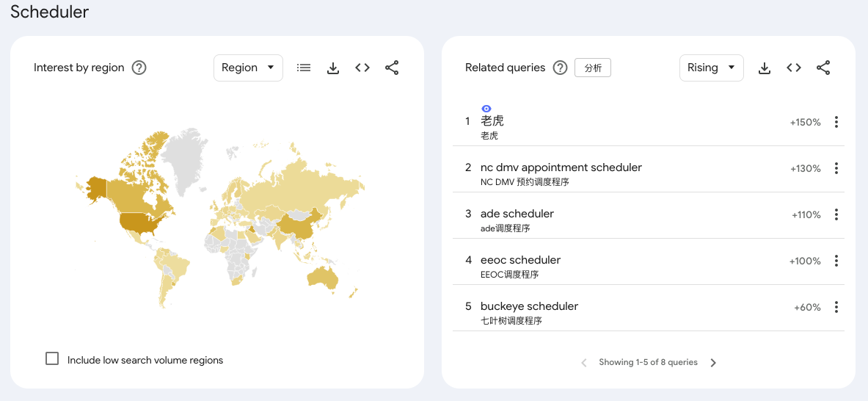The width and height of the screenshot is (868, 401).
Task: Toggle the eye icon above 老虎 query
Action: [486, 109]
